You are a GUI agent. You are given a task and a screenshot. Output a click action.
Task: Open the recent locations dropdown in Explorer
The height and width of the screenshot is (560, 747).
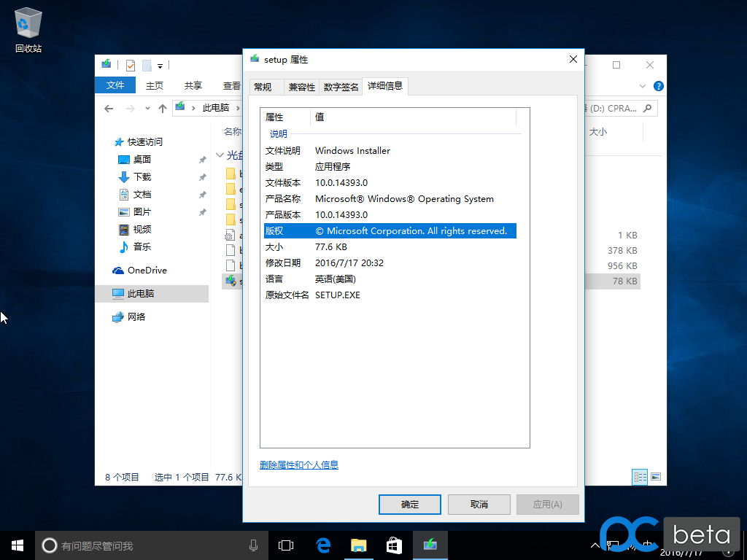tap(147, 109)
